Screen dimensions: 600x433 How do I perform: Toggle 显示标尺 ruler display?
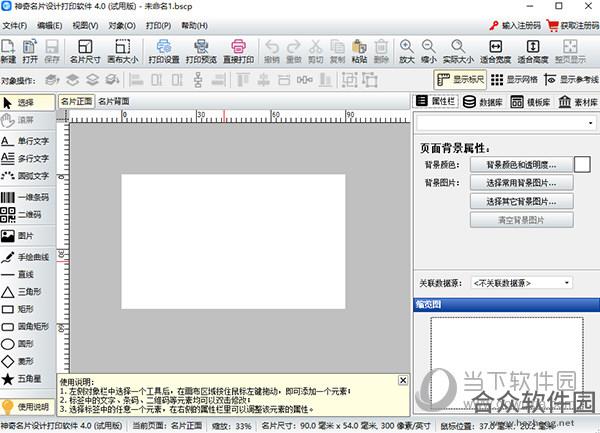[460, 80]
